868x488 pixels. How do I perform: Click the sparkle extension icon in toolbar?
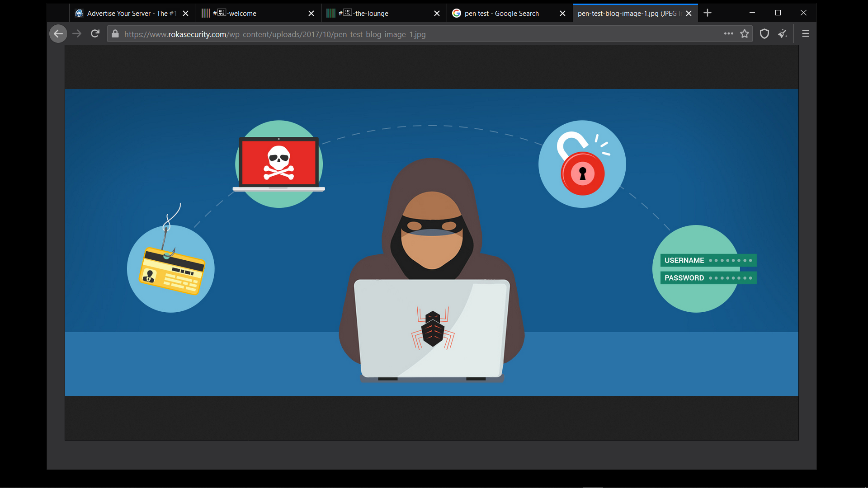tap(783, 34)
